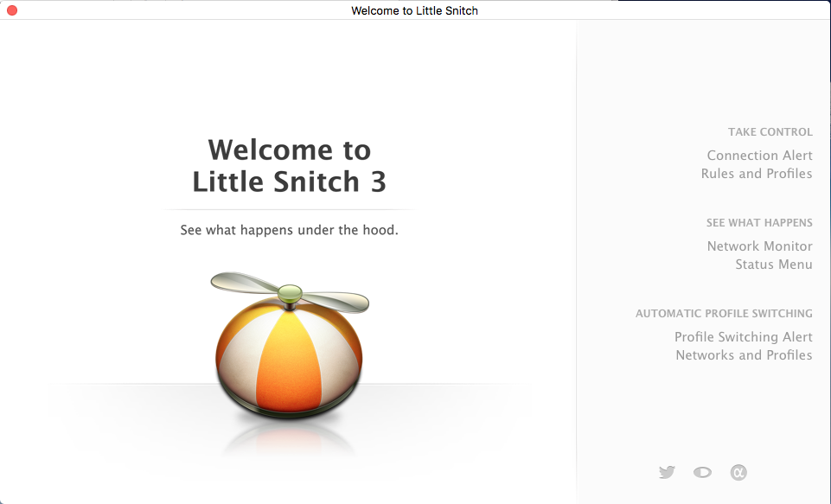831x504 pixels.
Task: Click the Twitter bird icon
Action: pyautogui.click(x=667, y=472)
